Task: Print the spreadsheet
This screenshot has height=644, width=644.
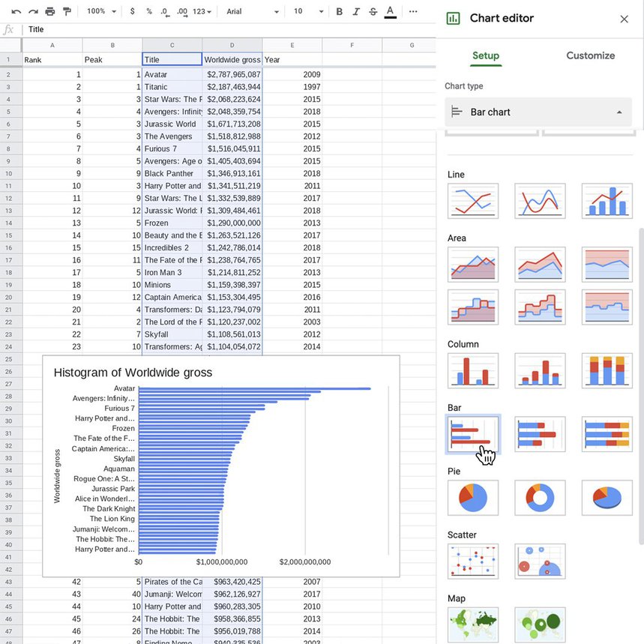Action: click(49, 11)
